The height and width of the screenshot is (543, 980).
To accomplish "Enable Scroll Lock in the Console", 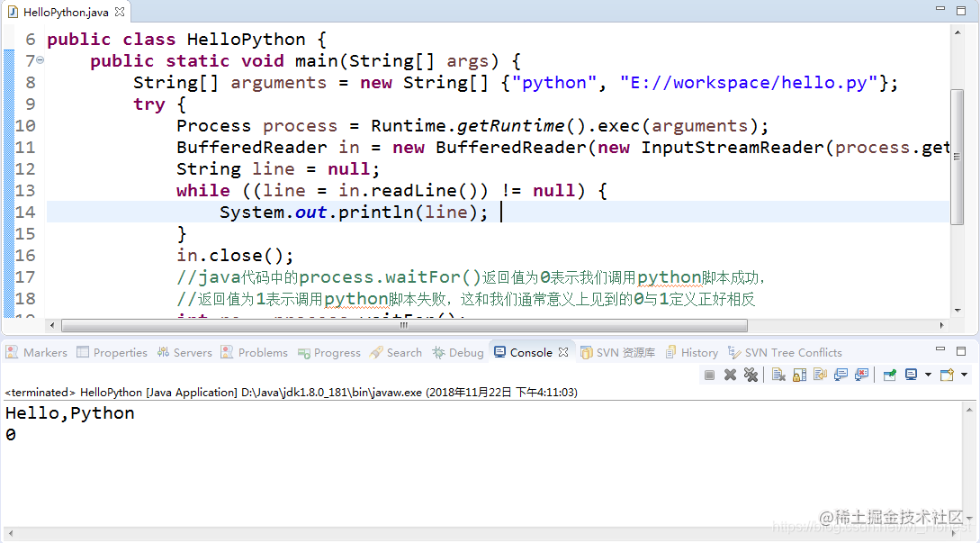I will [x=799, y=375].
